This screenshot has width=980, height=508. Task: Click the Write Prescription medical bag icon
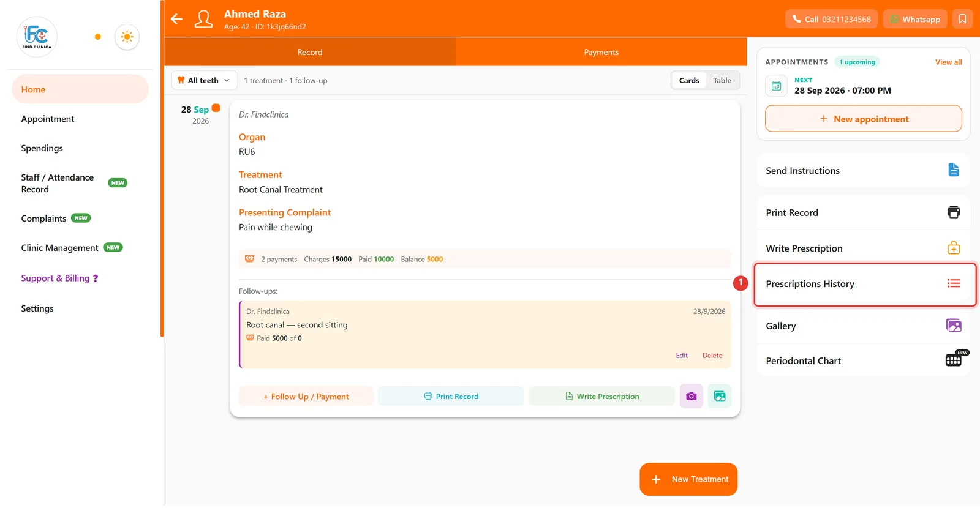954,248
